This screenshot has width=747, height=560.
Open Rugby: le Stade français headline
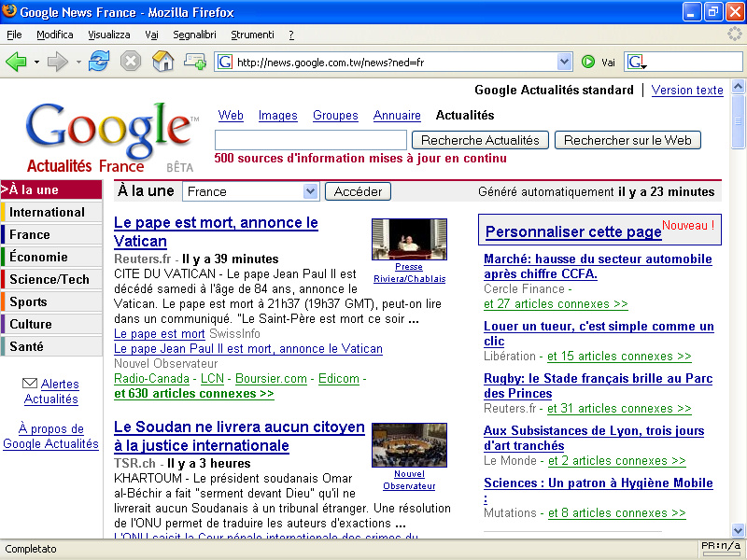(598, 385)
